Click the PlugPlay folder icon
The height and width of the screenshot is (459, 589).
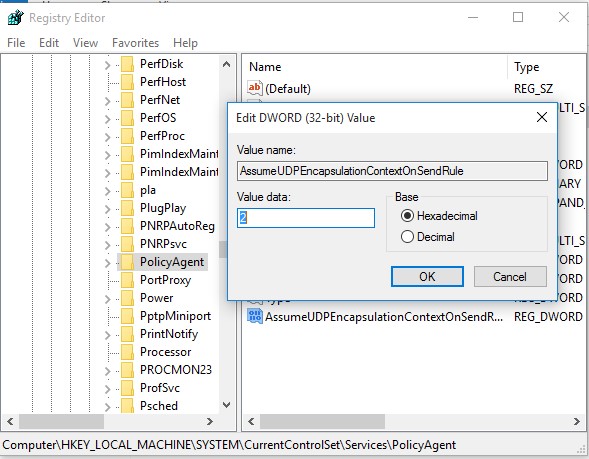pyautogui.click(x=127, y=208)
